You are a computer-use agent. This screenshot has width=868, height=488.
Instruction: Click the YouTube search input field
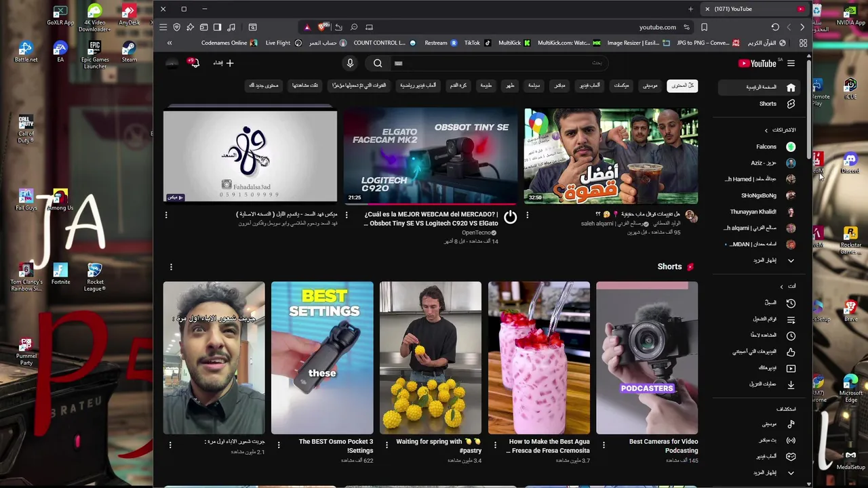498,63
